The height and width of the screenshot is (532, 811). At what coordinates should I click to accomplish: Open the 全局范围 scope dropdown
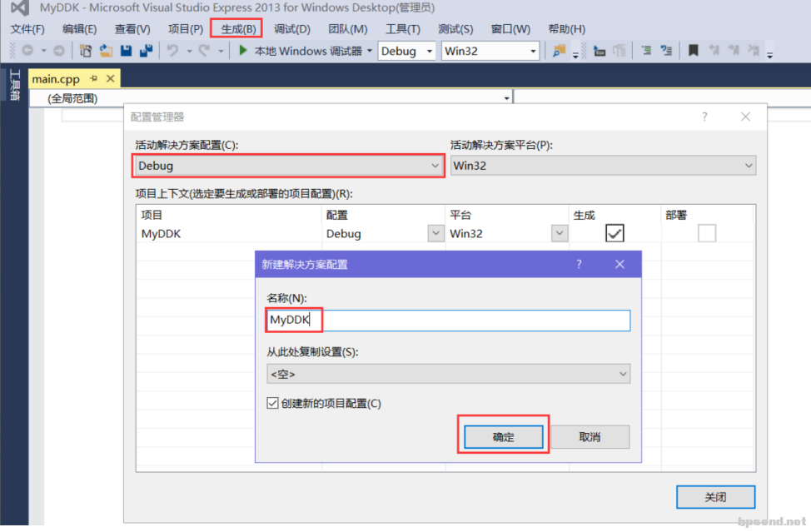[271, 97]
